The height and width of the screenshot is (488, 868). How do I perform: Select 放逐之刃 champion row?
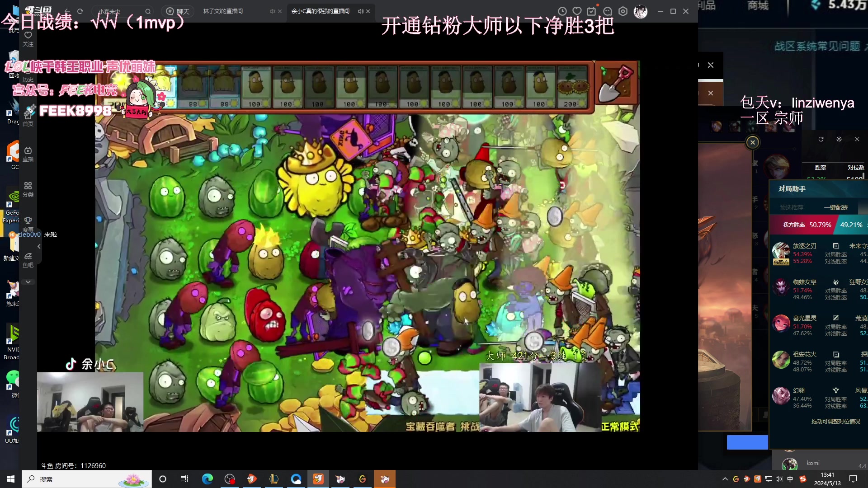[819, 253]
